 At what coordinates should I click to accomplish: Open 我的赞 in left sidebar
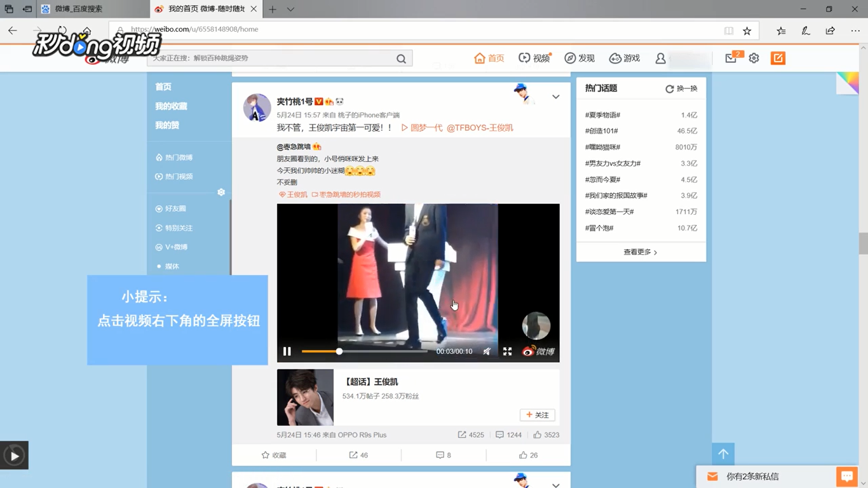coord(167,125)
